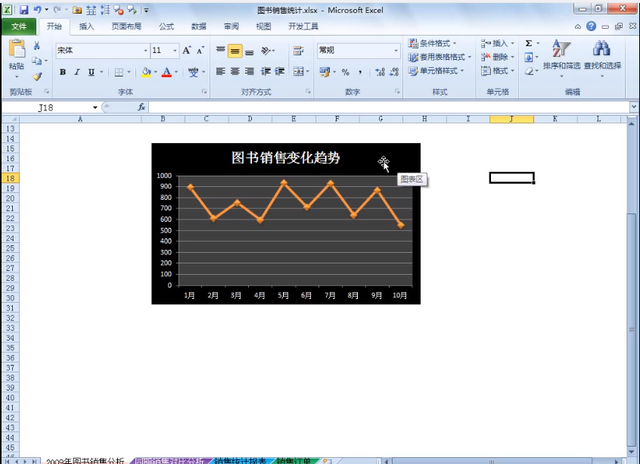Toggle Underline formatting
This screenshot has height=464, width=640.
(91, 72)
